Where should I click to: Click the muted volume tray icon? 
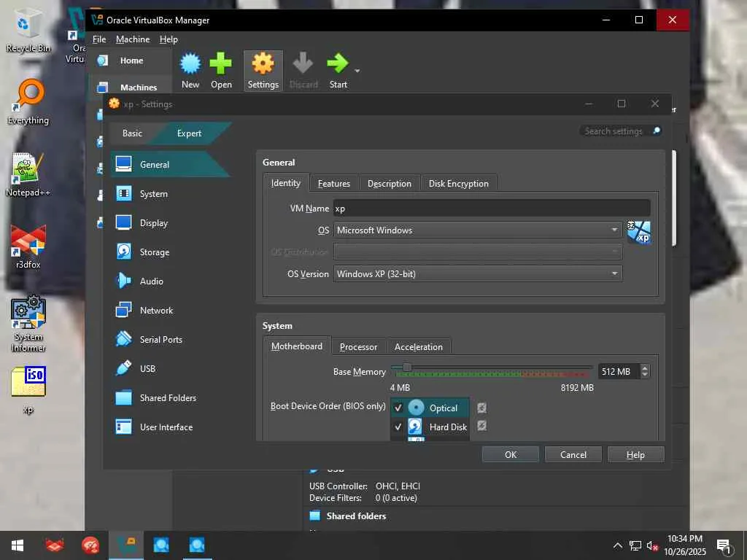click(x=652, y=545)
